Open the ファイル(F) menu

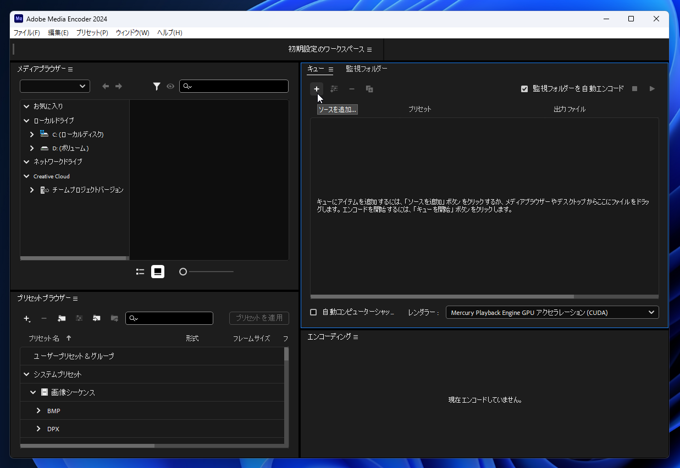pyautogui.click(x=26, y=33)
